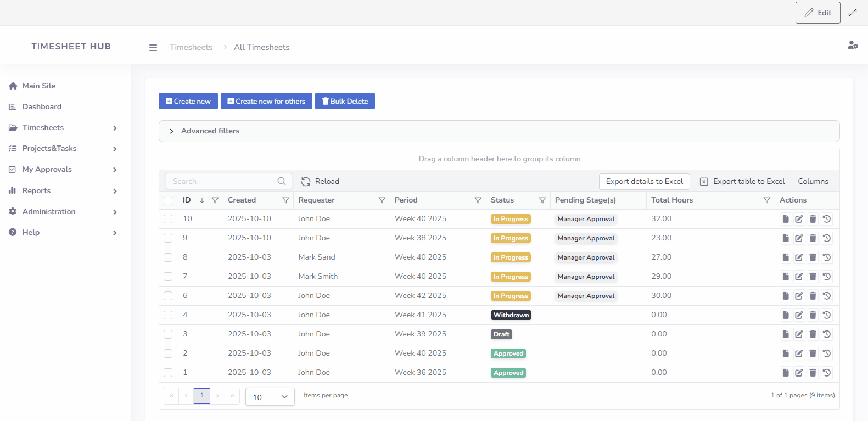
Task: Go to Main Site in sidebar
Action: coord(39,86)
